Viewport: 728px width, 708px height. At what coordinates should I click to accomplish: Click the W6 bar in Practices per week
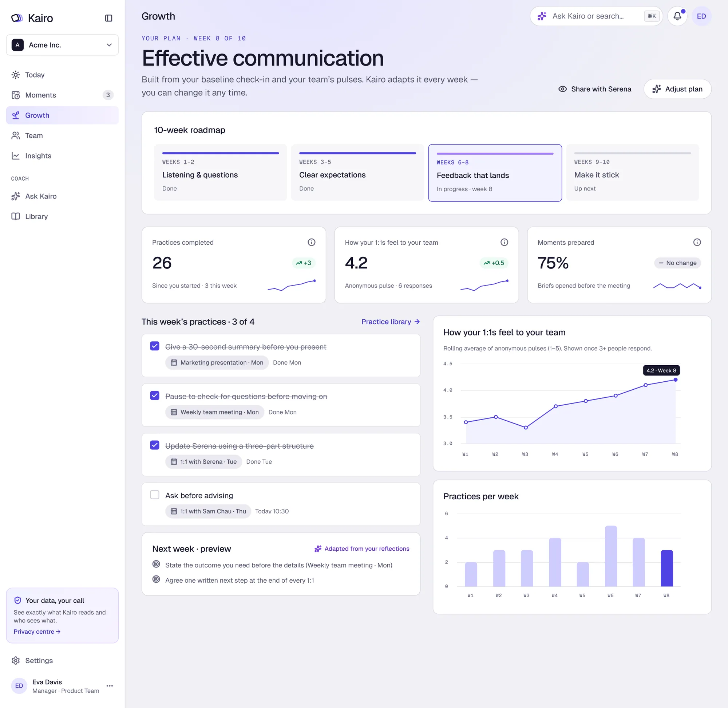pyautogui.click(x=610, y=556)
